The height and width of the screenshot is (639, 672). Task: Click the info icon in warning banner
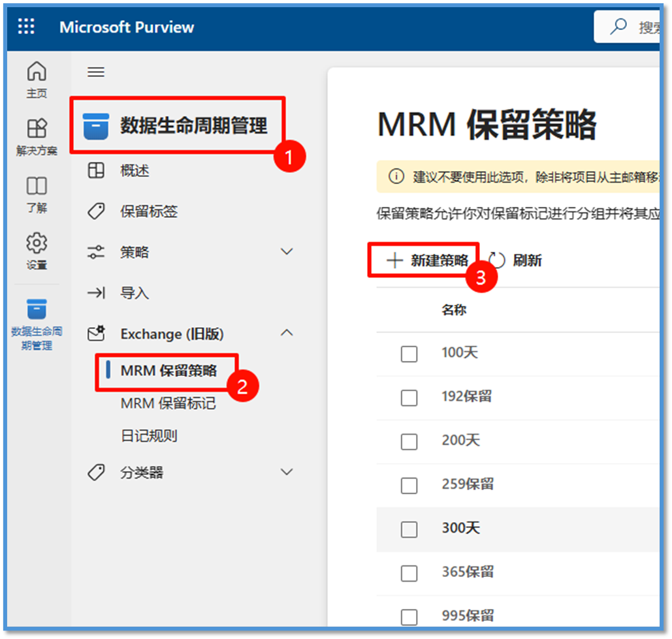396,176
